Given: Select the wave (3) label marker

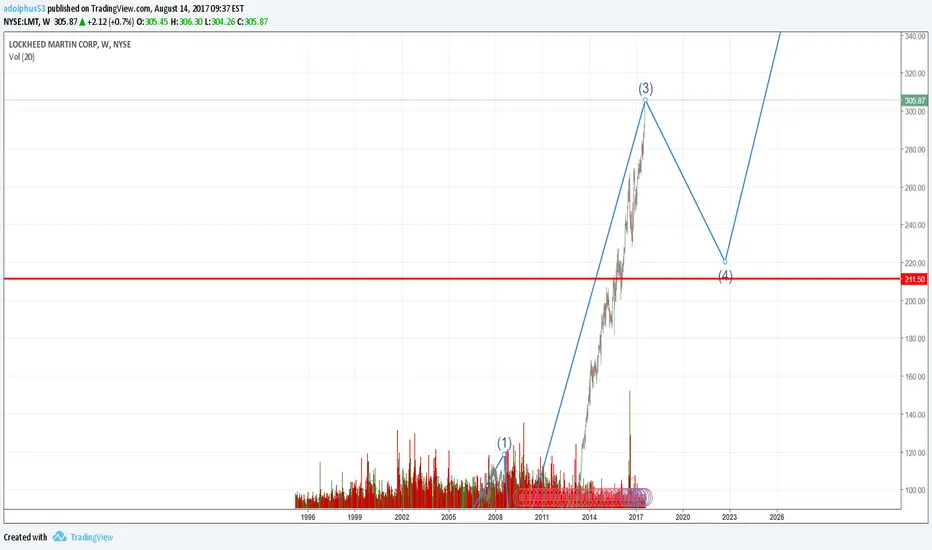Looking at the screenshot, I should tap(646, 89).
